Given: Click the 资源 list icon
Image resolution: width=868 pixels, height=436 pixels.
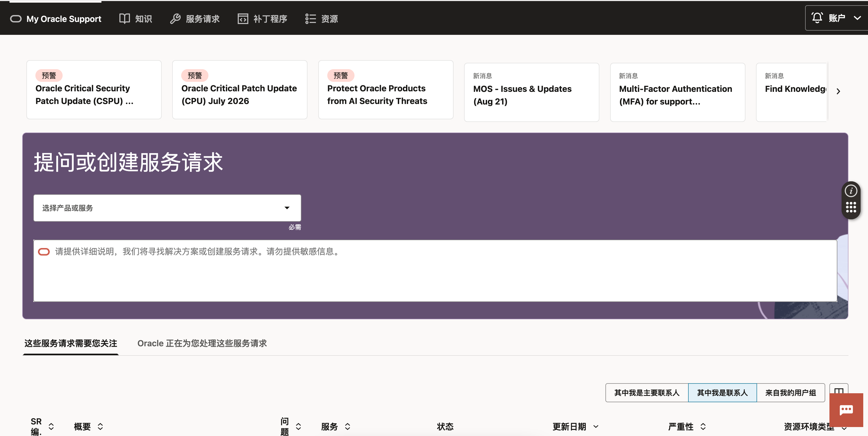Looking at the screenshot, I should [x=310, y=19].
